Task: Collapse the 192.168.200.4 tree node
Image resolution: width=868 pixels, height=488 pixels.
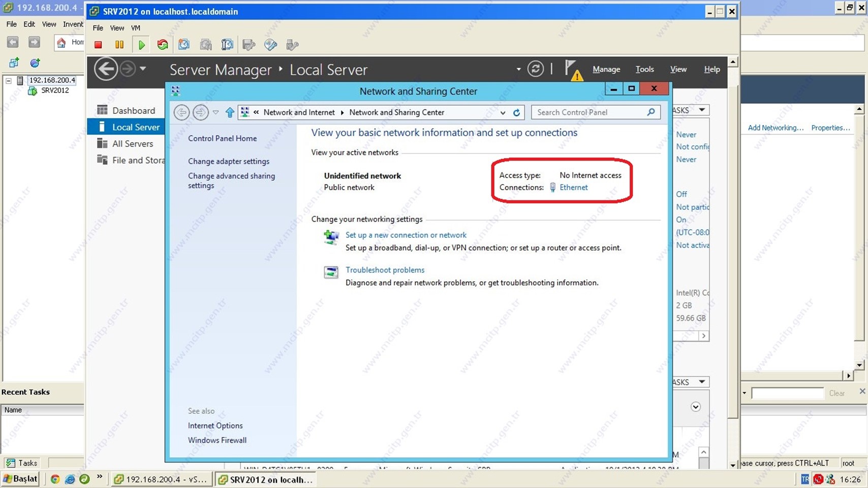Action: 9,80
